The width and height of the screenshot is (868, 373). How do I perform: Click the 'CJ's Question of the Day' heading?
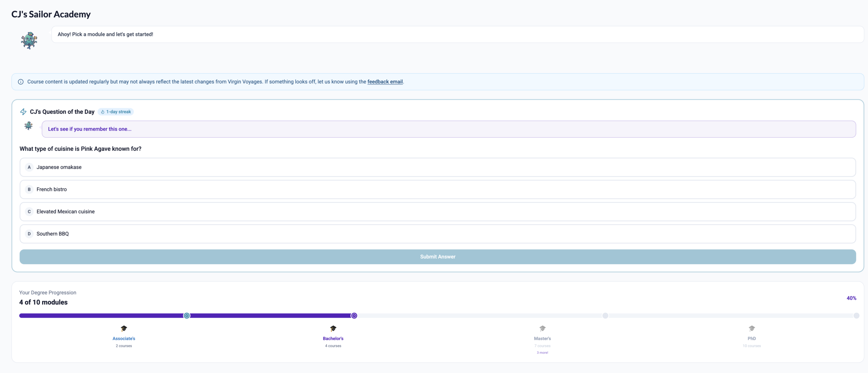62,112
